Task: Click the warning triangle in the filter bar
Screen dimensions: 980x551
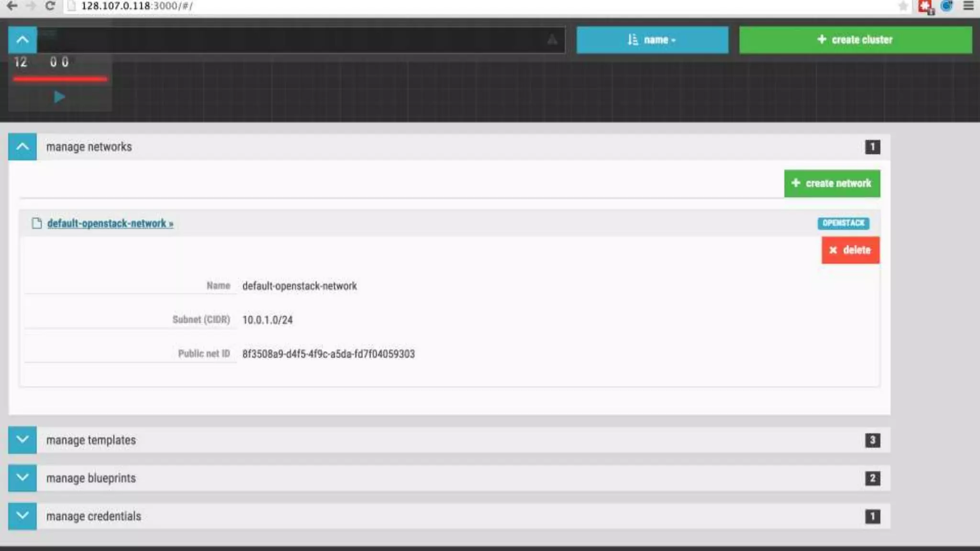Action: tap(552, 40)
